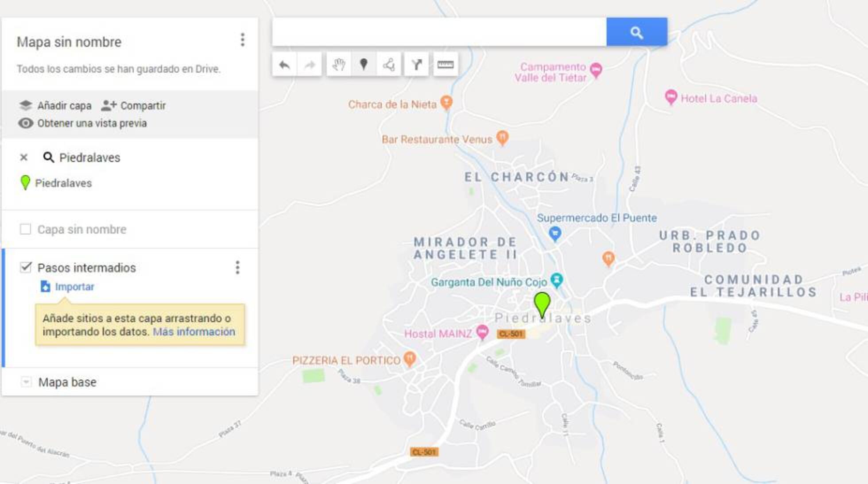Click the Hotel La Canela pin
868x484 pixels.
pos(671,97)
